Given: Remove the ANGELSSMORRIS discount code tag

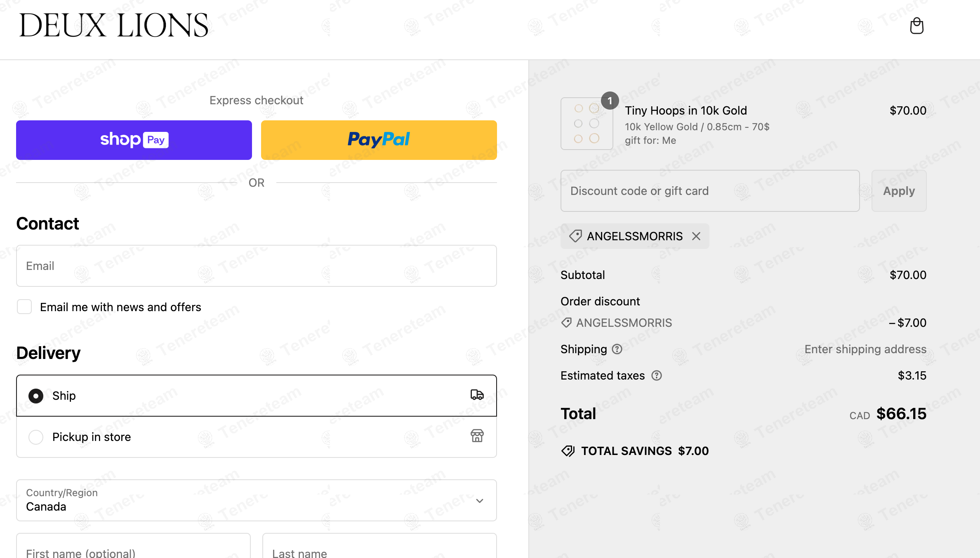Looking at the screenshot, I should pyautogui.click(x=696, y=236).
